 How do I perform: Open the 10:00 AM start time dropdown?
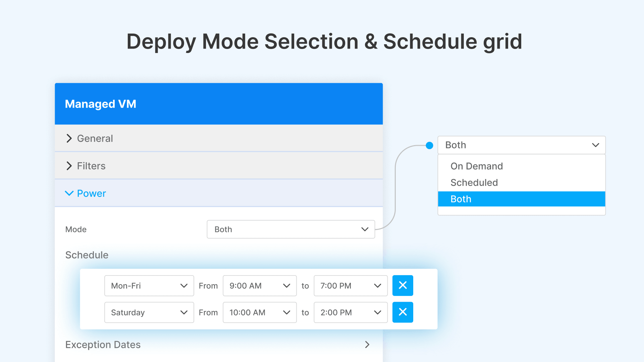pyautogui.click(x=260, y=312)
